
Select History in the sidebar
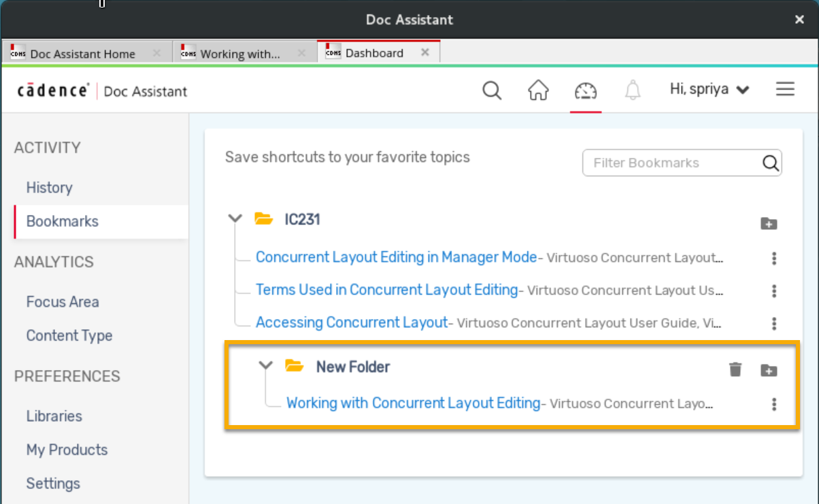coord(49,188)
